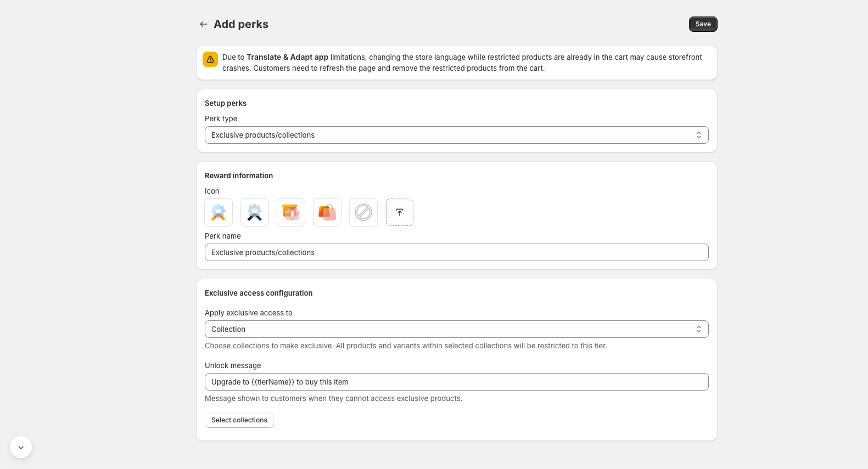This screenshot has width=868, height=469.
Task: Click the Exclusive access configuration heading
Action: point(259,293)
